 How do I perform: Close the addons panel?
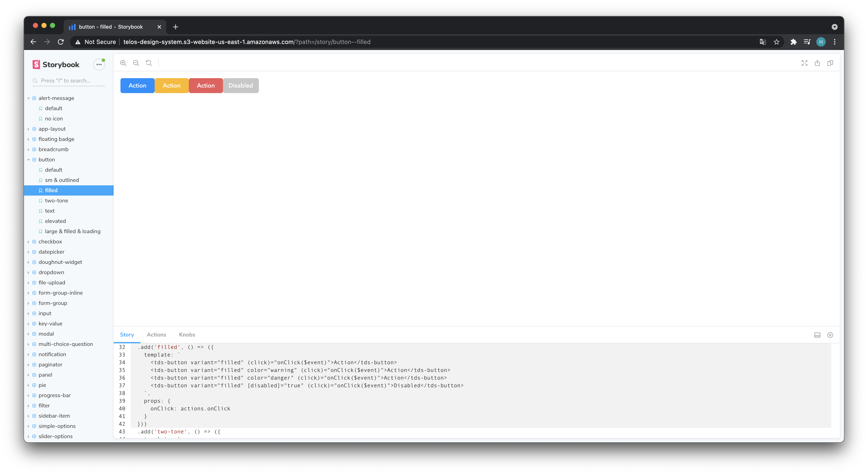pyautogui.click(x=830, y=335)
